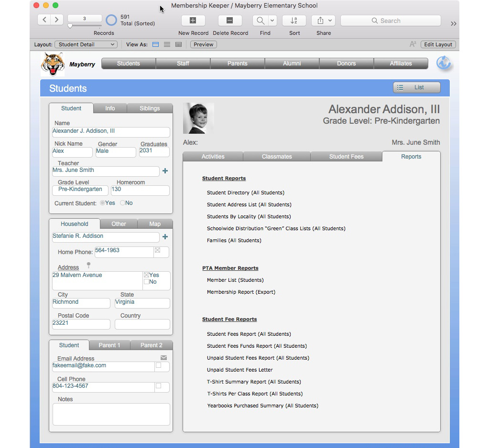Open the Affiliates section

(401, 64)
